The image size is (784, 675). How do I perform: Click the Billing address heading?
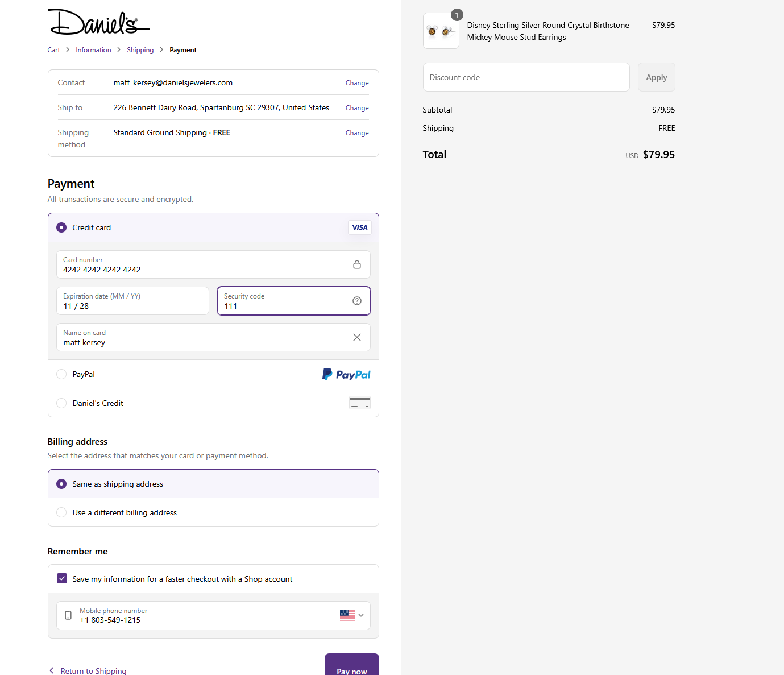77,442
